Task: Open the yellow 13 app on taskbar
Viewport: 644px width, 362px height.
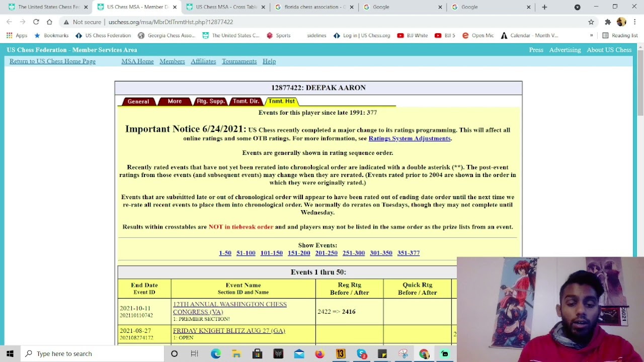Action: point(341,353)
